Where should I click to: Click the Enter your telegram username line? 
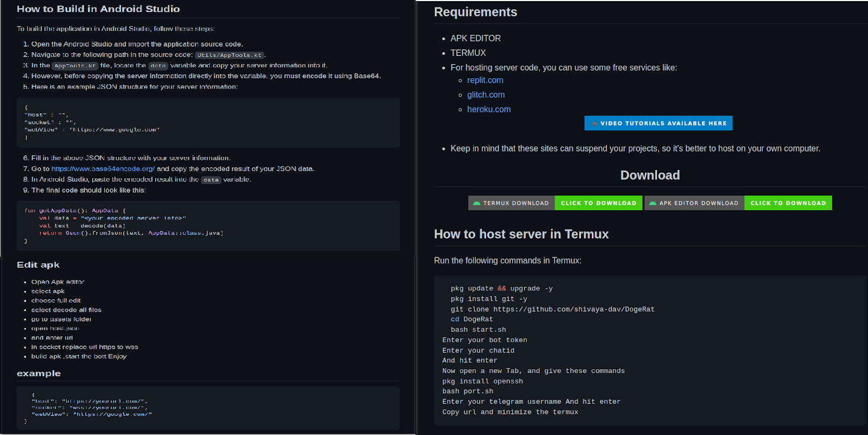531,401
